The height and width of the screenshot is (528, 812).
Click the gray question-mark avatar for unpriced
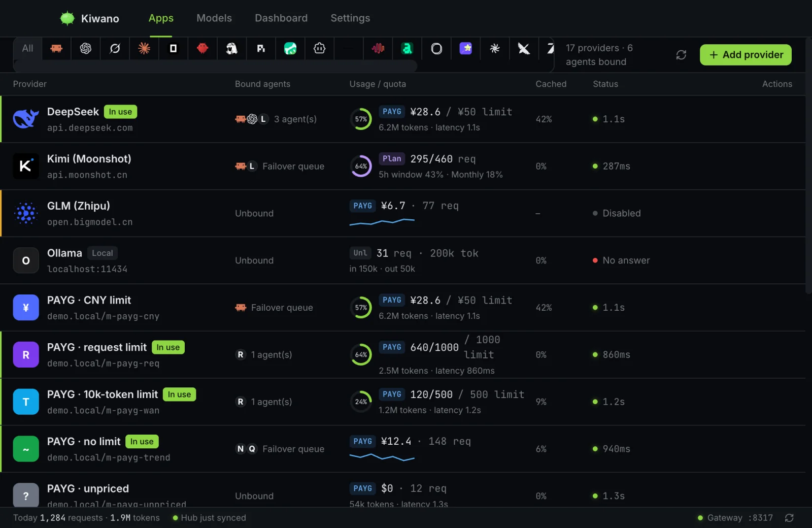click(26, 495)
